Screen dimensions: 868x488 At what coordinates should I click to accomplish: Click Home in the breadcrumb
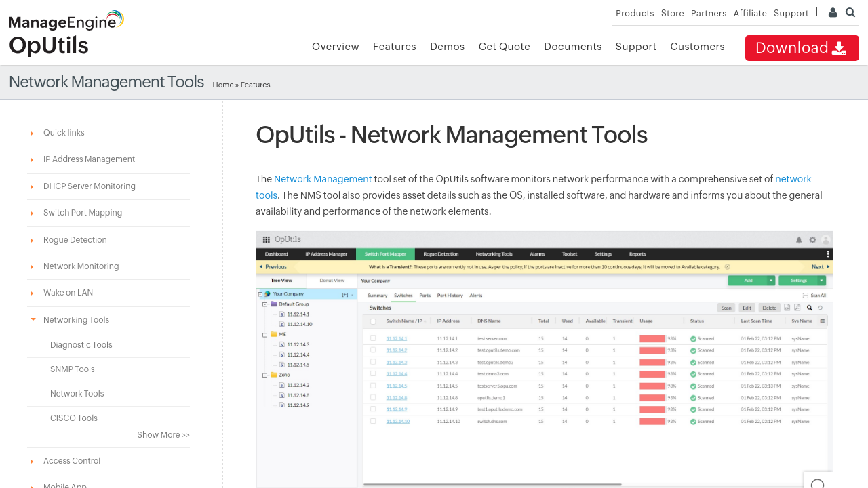tap(222, 85)
